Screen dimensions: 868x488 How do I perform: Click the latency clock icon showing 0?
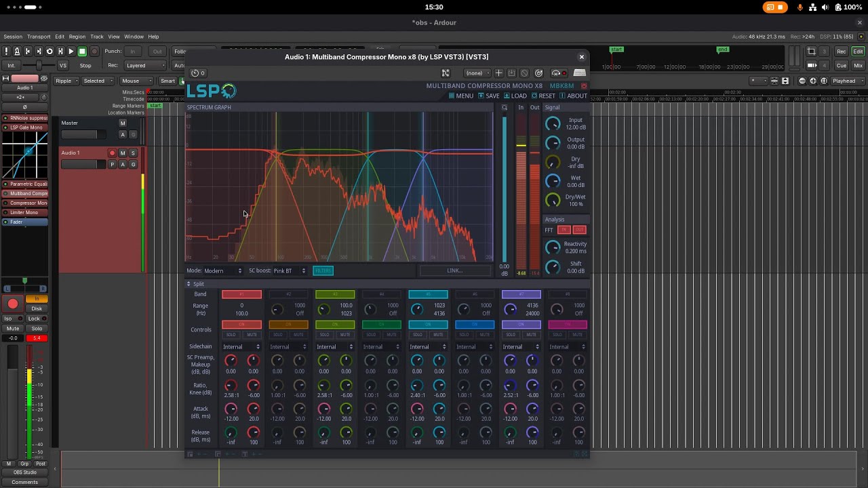pyautogui.click(x=197, y=73)
